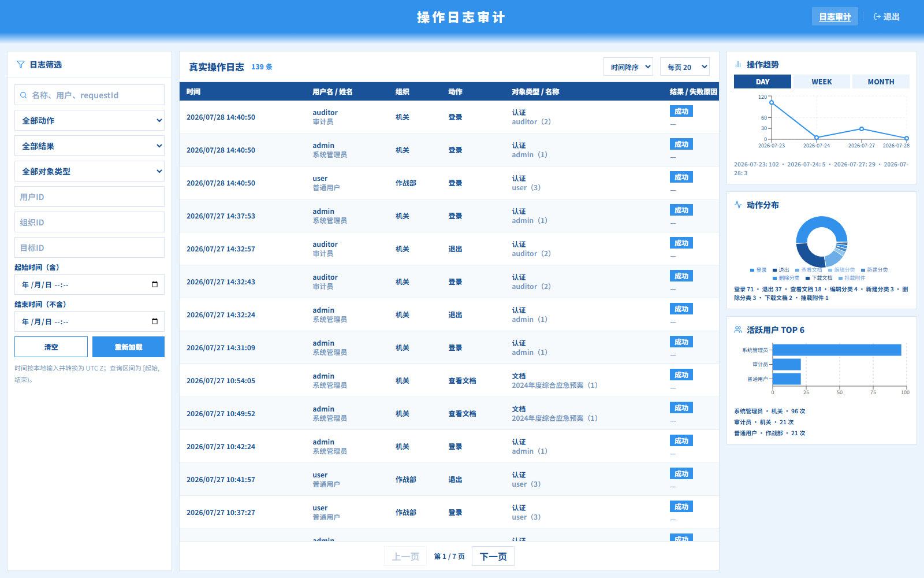Open the 全部结果 dropdown
The width and height of the screenshot is (924, 578).
pos(90,146)
